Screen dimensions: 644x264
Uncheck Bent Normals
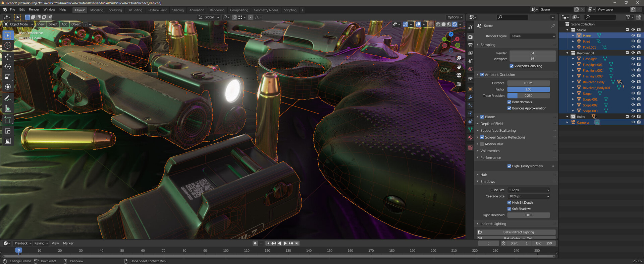(509, 102)
